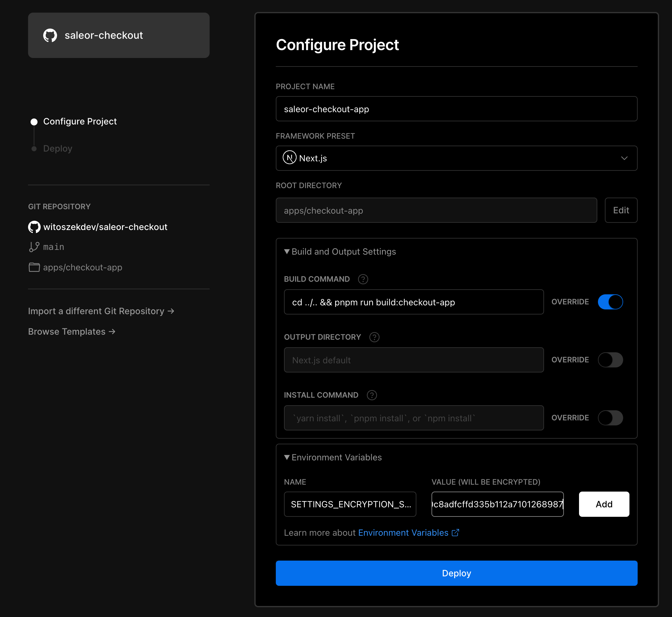Open the Install Command help question icon

(x=371, y=395)
